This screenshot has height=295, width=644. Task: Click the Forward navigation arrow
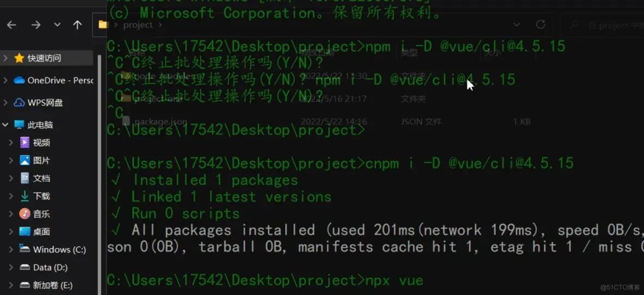(36, 25)
